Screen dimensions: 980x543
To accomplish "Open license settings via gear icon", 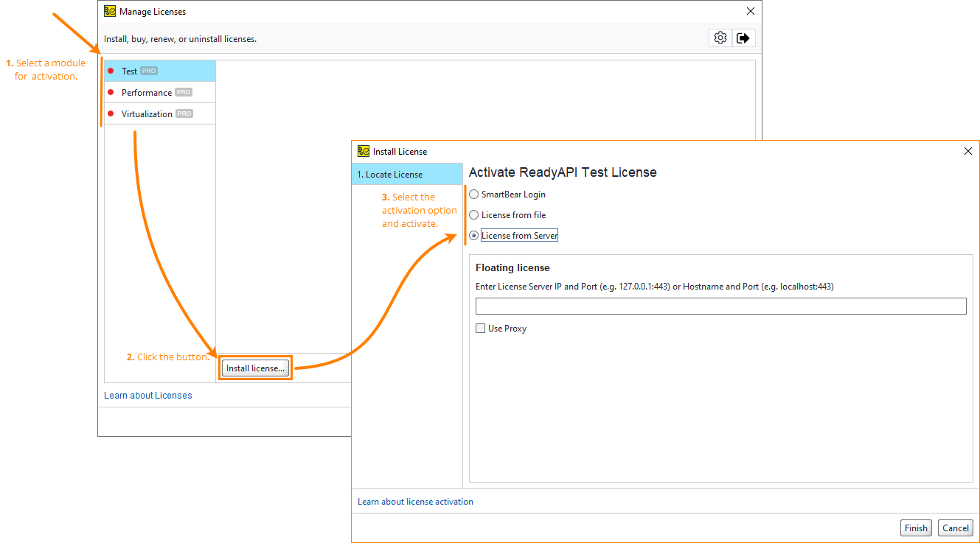I will [720, 38].
